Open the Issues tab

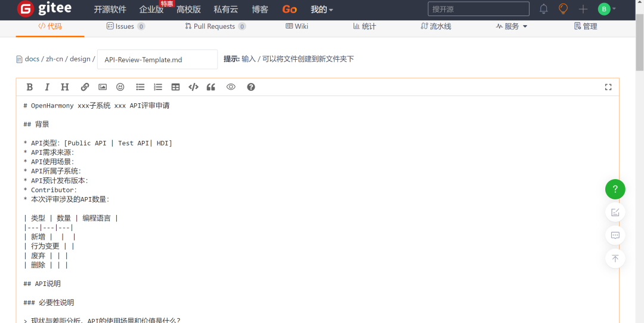(x=125, y=26)
